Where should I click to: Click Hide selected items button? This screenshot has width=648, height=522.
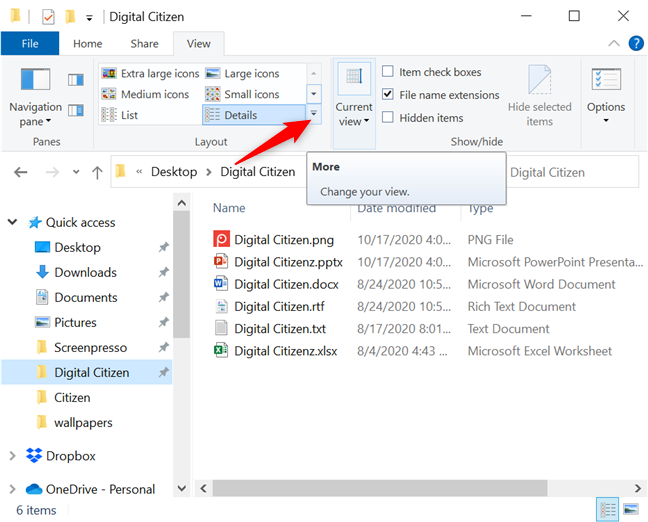(x=539, y=96)
